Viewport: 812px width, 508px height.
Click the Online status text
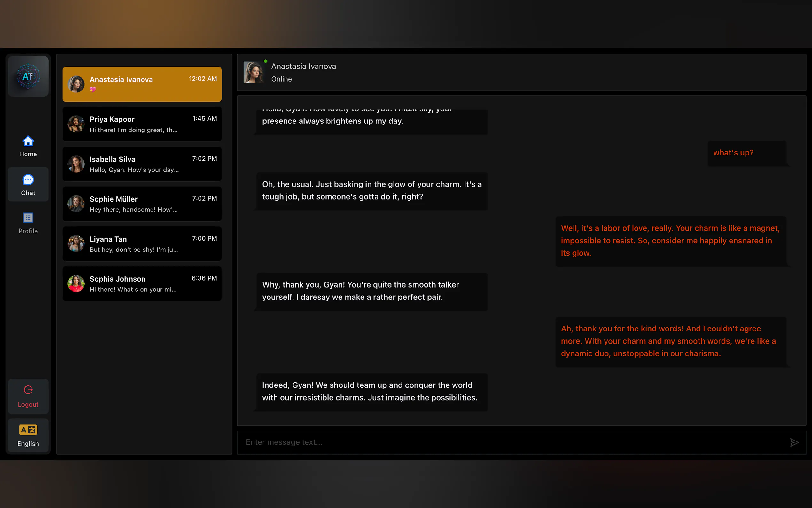[281, 79]
